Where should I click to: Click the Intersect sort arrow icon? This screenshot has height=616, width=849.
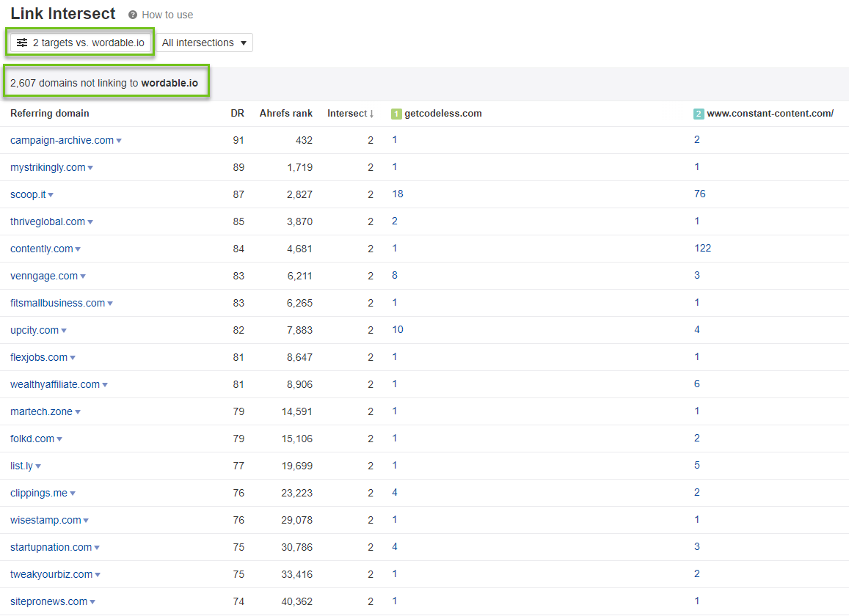pos(371,114)
